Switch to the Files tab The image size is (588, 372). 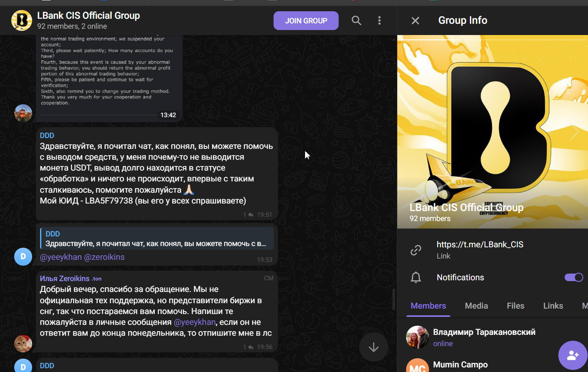[x=515, y=306]
